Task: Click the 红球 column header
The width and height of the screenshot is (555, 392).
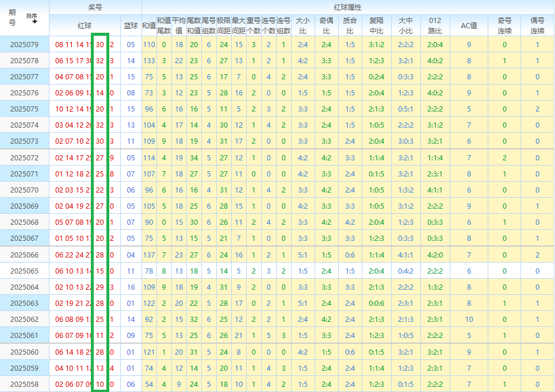Action: pyautogui.click(x=85, y=25)
